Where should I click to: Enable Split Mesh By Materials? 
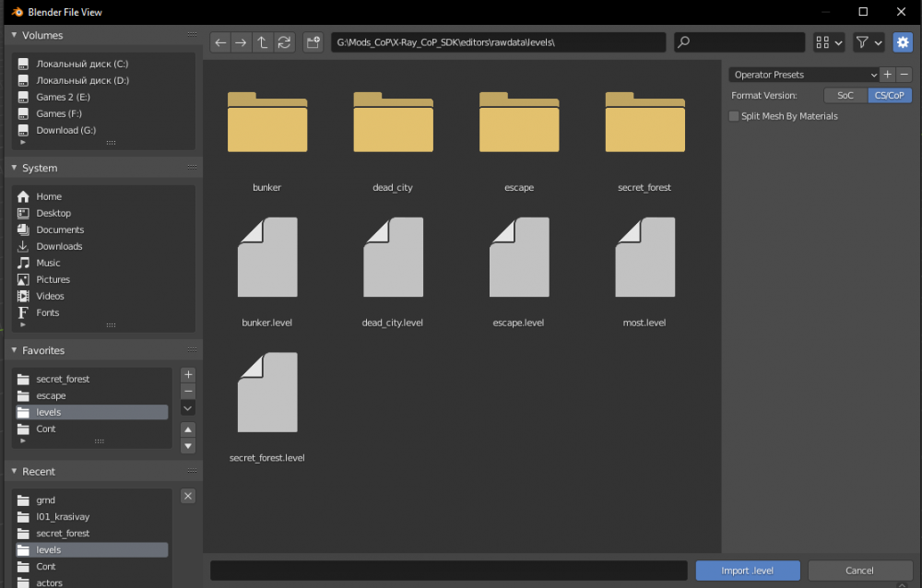(x=734, y=116)
